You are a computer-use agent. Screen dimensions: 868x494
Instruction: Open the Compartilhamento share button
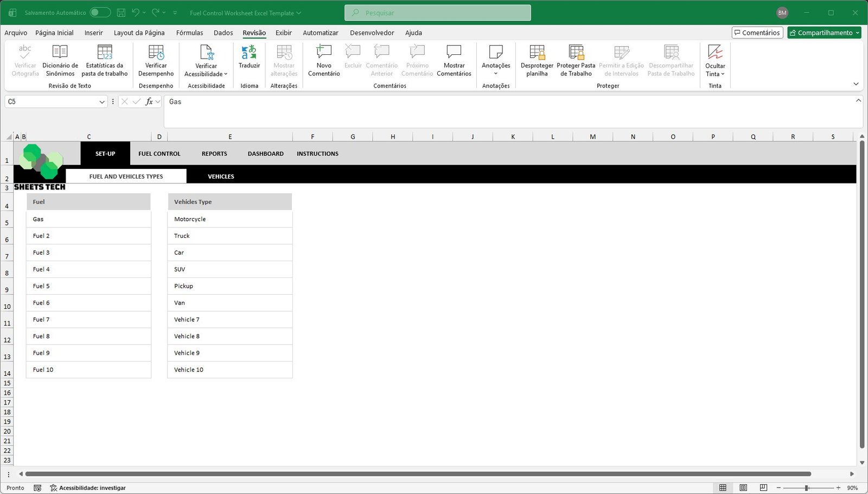click(824, 33)
